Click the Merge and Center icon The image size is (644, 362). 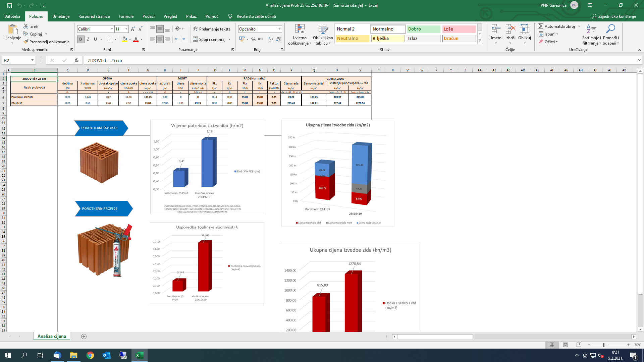196,39
